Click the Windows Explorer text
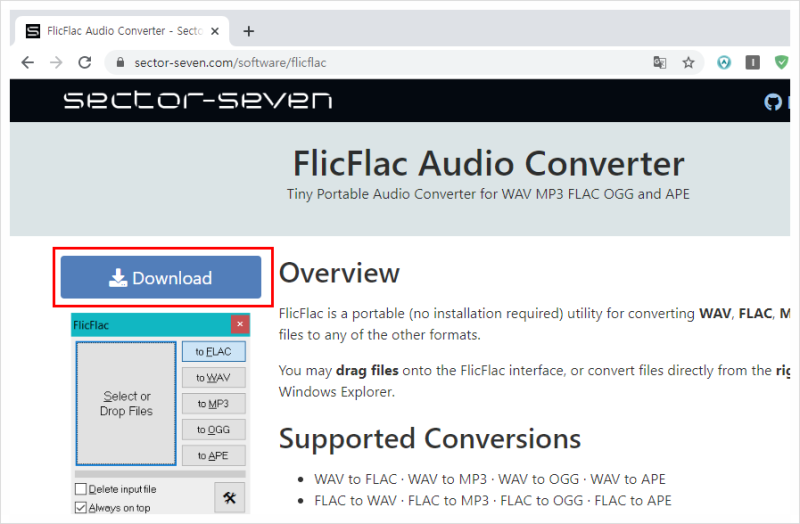This screenshot has height=524, width=800. (x=337, y=392)
